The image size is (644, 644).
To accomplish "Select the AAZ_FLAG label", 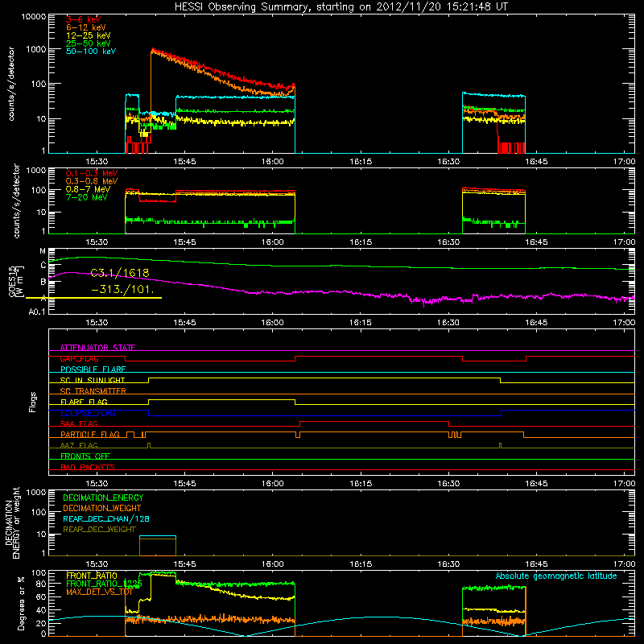I will pos(79,445).
